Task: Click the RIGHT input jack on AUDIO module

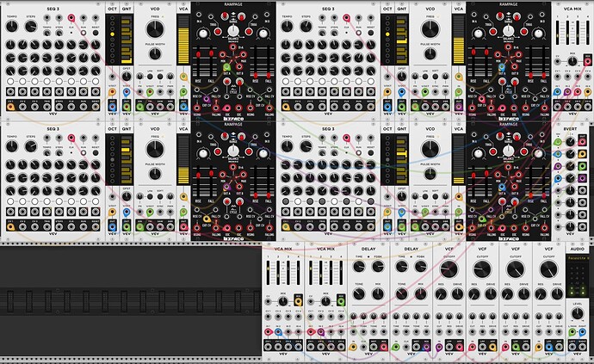Action: click(x=582, y=332)
